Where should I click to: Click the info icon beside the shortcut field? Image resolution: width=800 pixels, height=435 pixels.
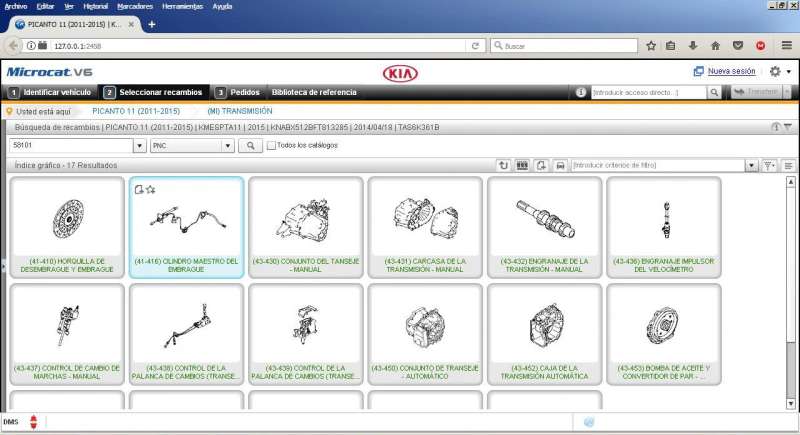(582, 92)
